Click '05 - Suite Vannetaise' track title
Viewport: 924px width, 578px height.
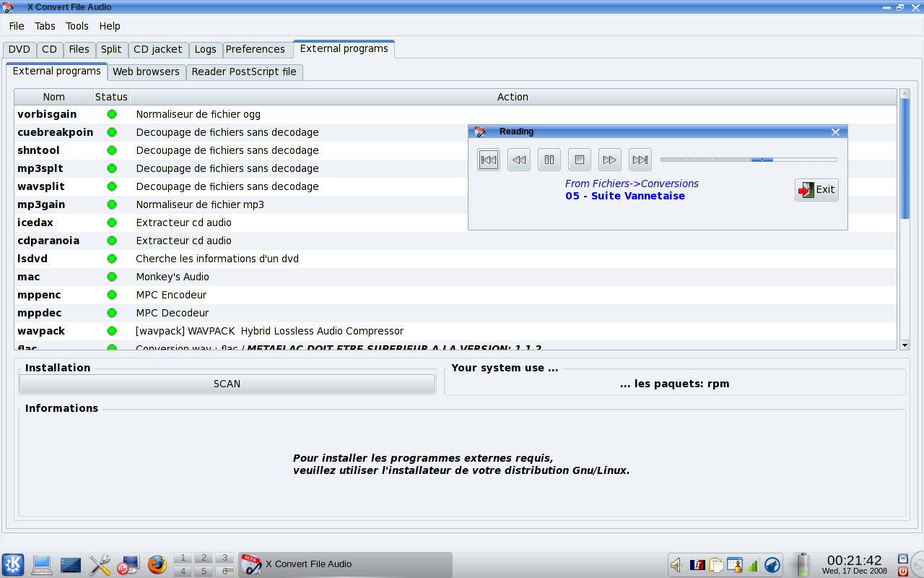click(625, 196)
